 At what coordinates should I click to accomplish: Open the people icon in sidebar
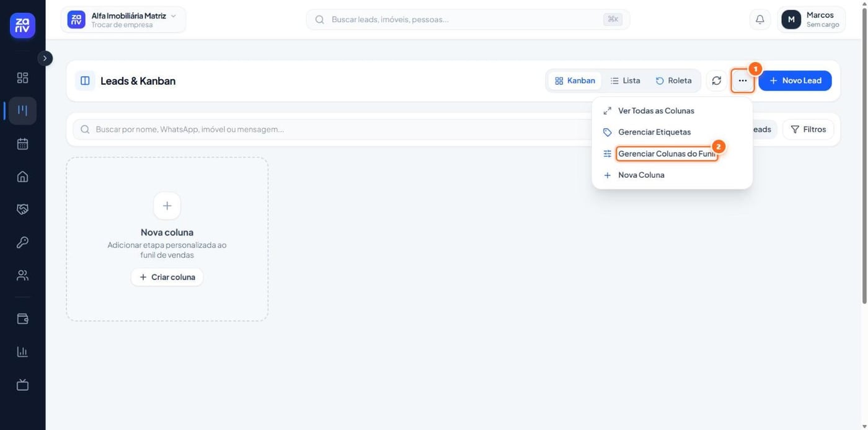point(22,275)
